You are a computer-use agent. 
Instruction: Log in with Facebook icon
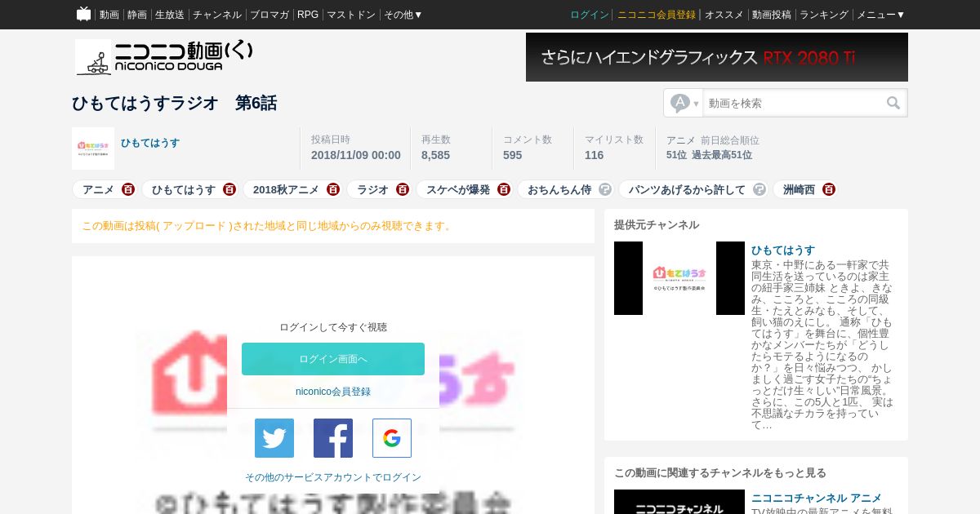point(333,438)
